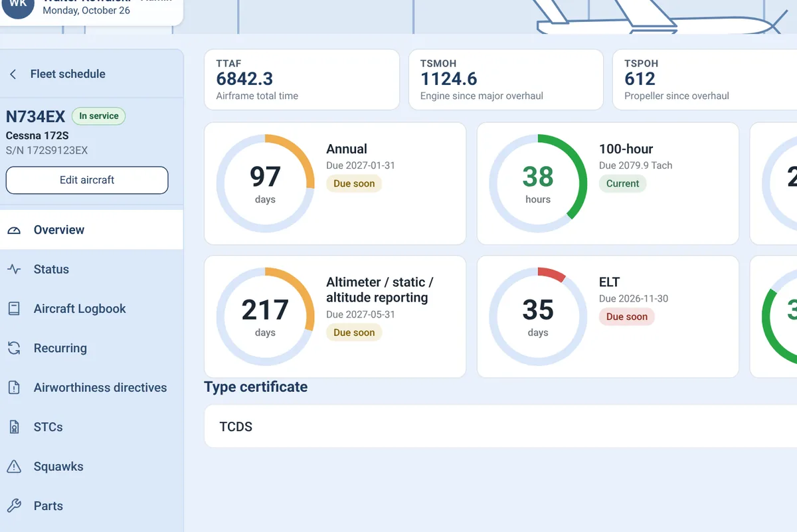The image size is (797, 532).
Task: Click the Status pulse icon
Action: tap(14, 269)
